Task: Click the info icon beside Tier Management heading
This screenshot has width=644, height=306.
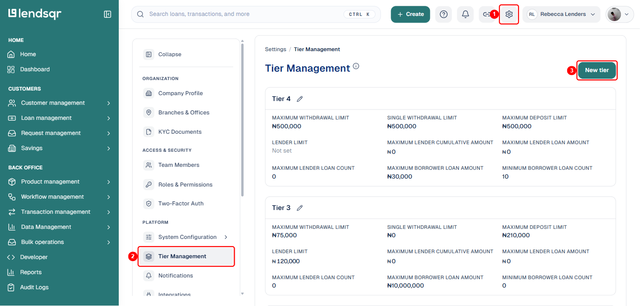Action: coord(356,66)
